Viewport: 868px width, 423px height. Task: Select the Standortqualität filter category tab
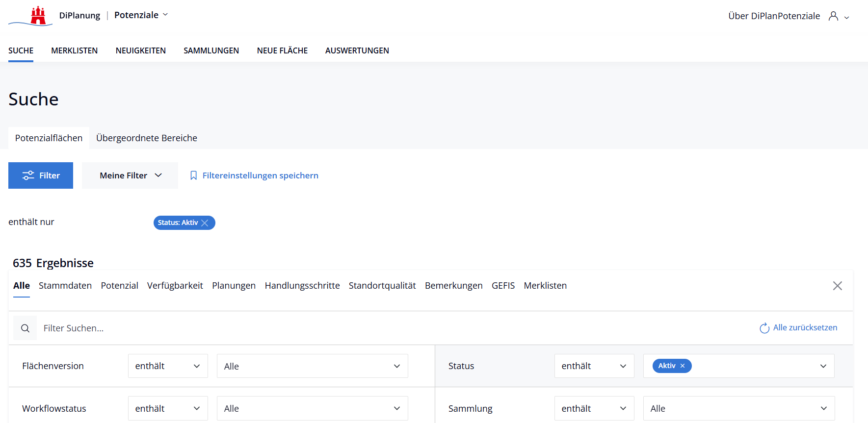382,286
